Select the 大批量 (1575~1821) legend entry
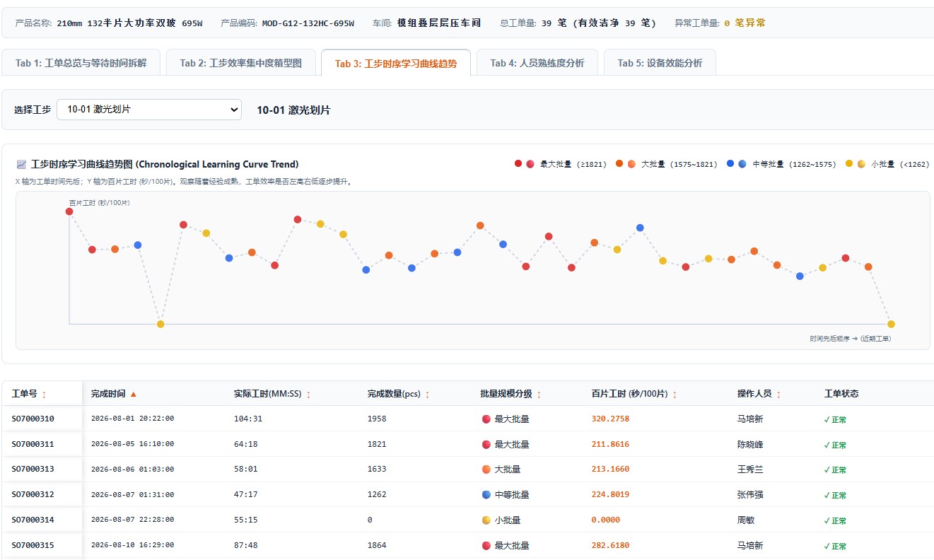This screenshot has width=934, height=560. tap(666, 164)
